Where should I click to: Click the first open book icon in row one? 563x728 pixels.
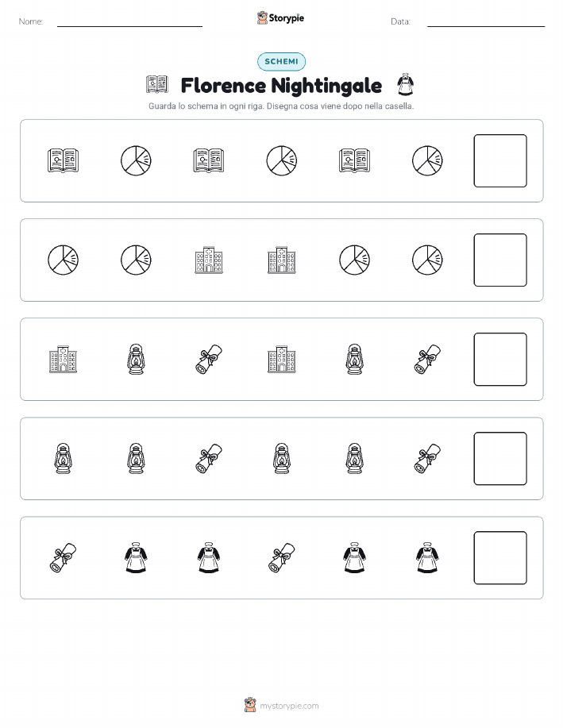pyautogui.click(x=64, y=160)
